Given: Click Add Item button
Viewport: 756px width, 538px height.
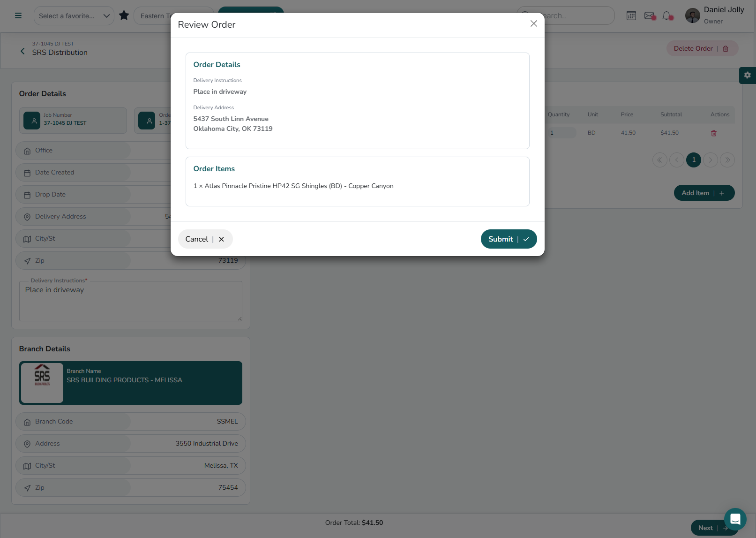Looking at the screenshot, I should (704, 193).
